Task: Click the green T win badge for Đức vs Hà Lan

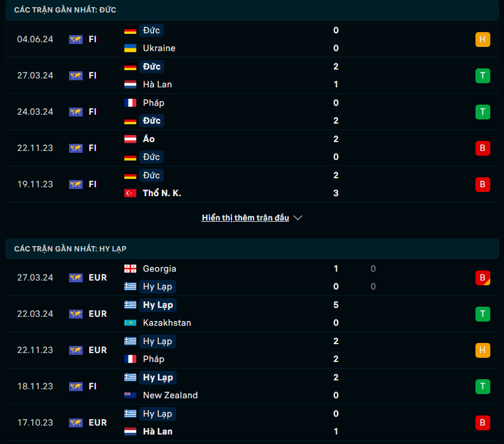Action: (x=483, y=75)
